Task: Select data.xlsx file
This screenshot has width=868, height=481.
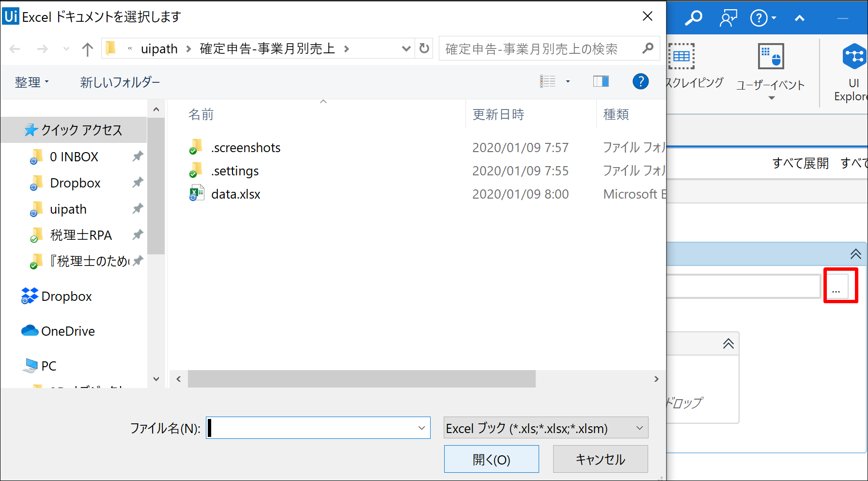Action: tap(236, 194)
